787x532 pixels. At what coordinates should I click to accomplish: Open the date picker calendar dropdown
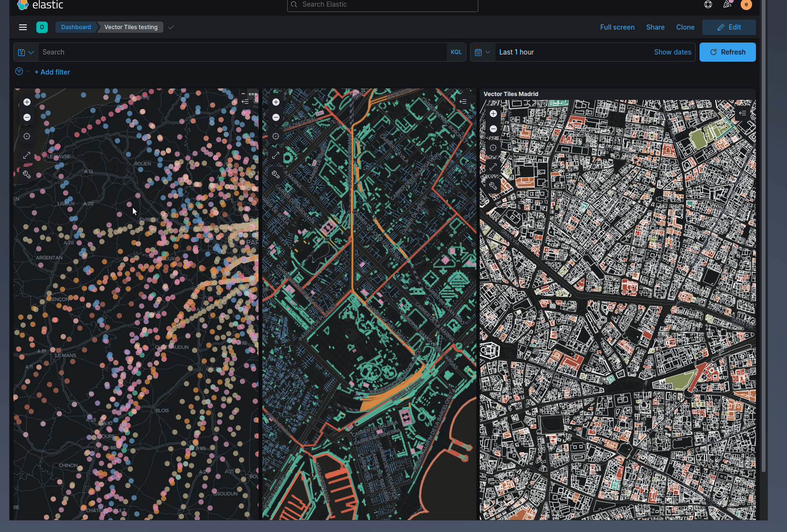(483, 52)
